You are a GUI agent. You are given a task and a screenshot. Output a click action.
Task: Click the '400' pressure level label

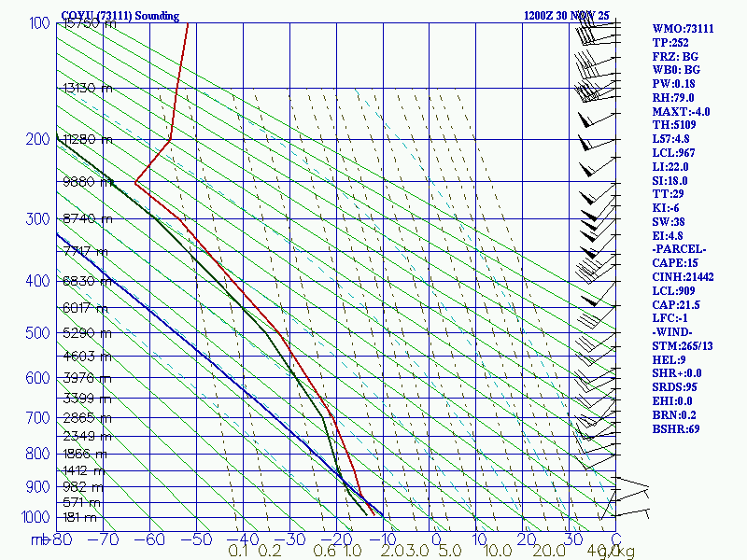click(37, 281)
